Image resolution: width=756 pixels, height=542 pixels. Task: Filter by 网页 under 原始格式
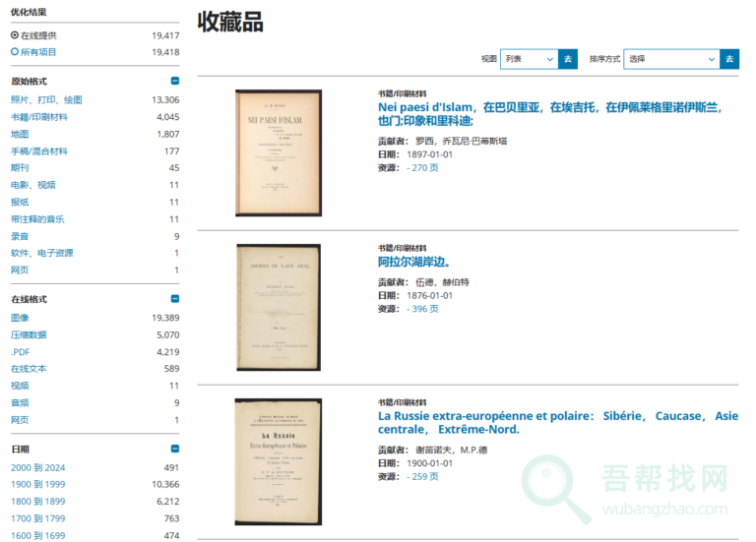(x=20, y=270)
